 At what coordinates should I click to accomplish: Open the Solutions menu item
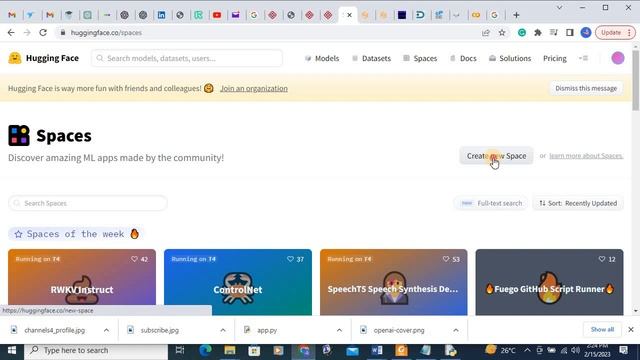[x=510, y=58]
